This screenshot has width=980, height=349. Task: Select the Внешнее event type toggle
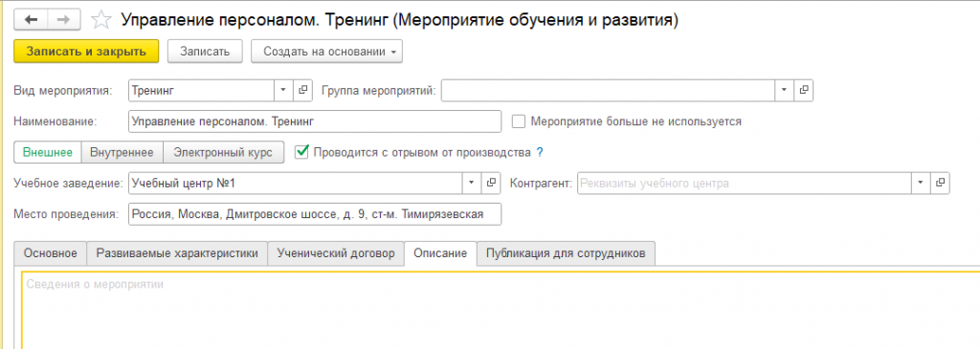(48, 152)
